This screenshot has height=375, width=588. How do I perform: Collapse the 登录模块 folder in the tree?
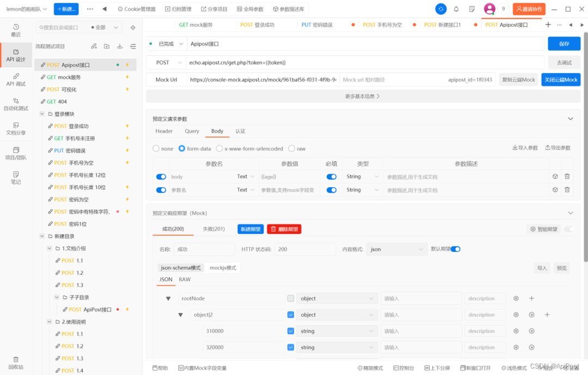[42, 113]
